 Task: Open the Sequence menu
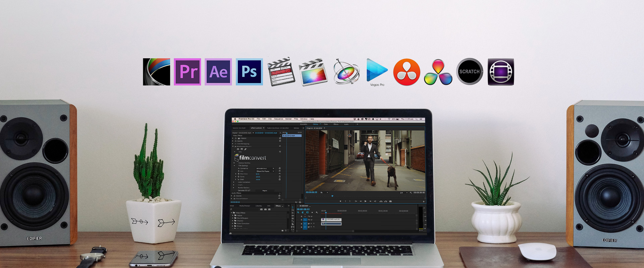click(278, 119)
